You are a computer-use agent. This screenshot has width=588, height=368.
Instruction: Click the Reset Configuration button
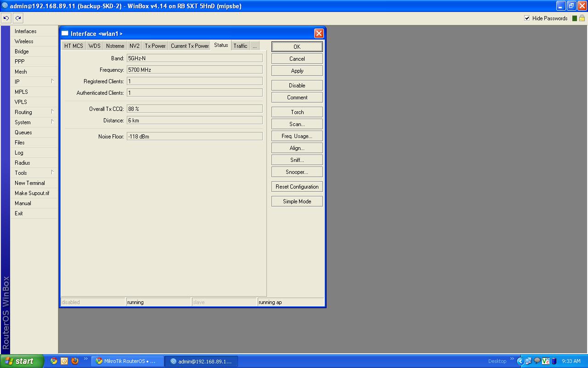[297, 187]
